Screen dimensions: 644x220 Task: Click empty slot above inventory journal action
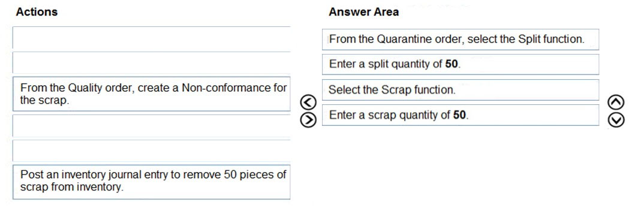[152, 150]
